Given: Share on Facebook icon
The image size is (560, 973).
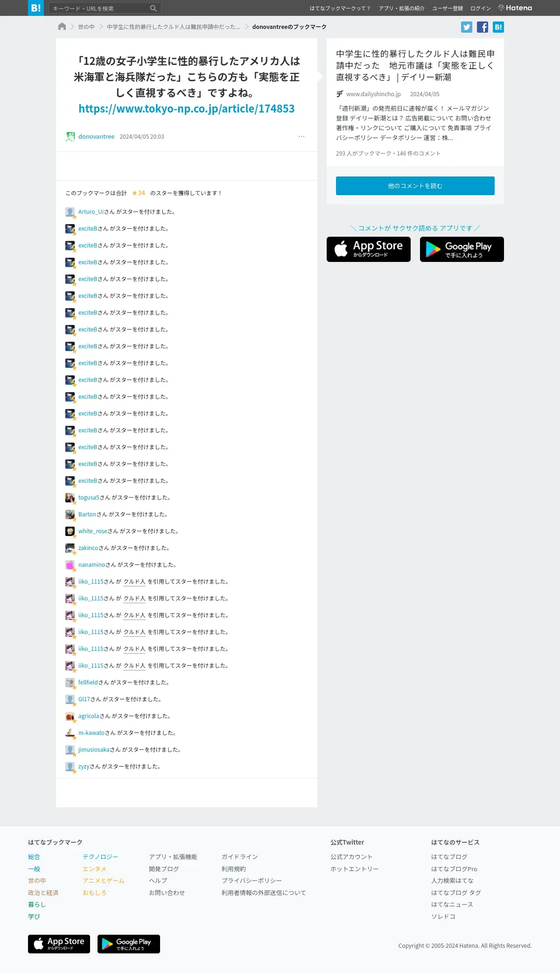Looking at the screenshot, I should [x=483, y=27].
